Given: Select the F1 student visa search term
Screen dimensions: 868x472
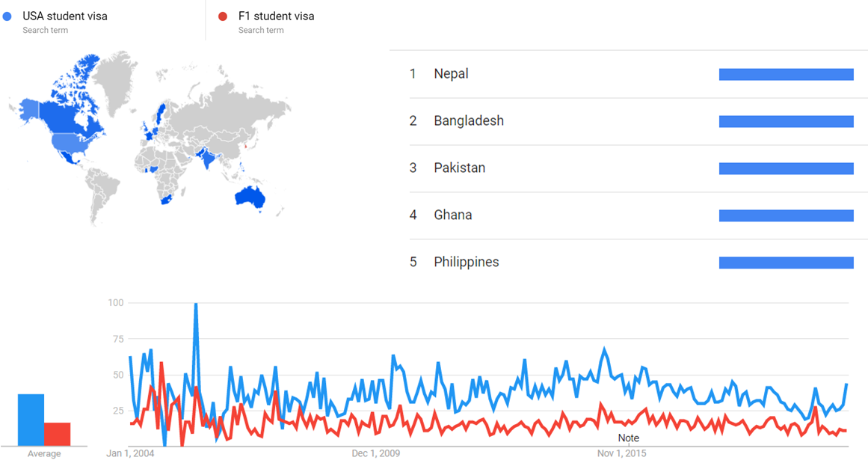Looking at the screenshot, I should [x=276, y=16].
